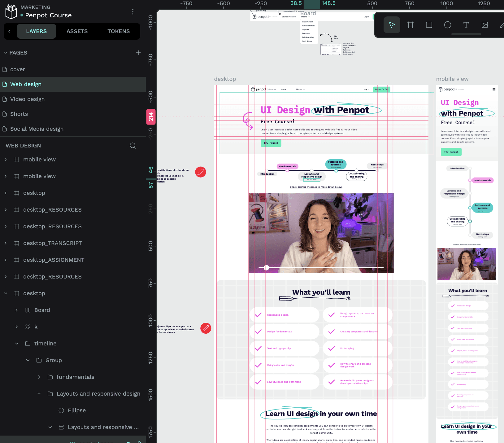Select the 'Responsive design' card on the desktop board
Screen dimensions: 504x443
tap(285, 315)
